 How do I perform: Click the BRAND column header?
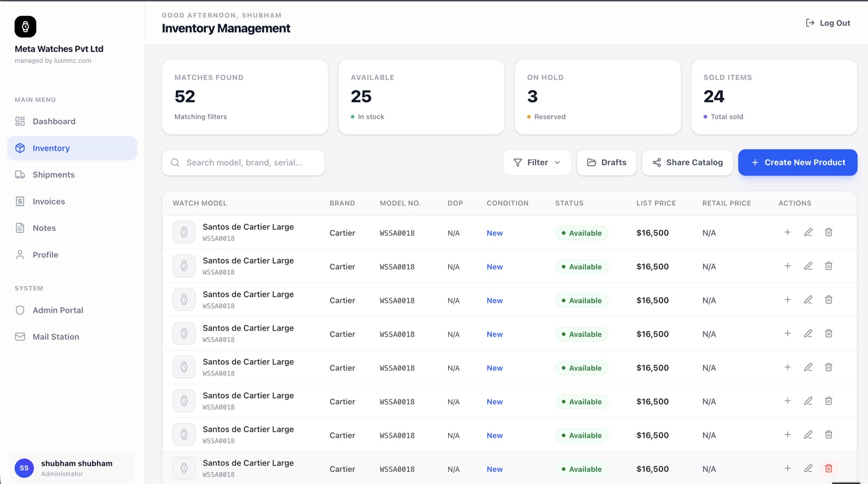pyautogui.click(x=342, y=203)
